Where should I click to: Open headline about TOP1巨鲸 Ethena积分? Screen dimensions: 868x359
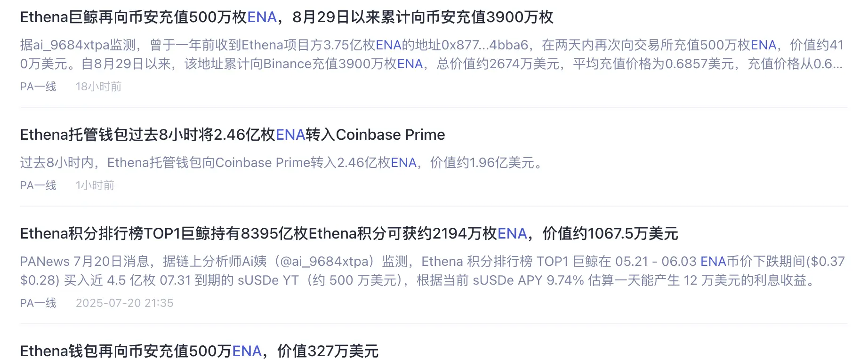pos(349,234)
